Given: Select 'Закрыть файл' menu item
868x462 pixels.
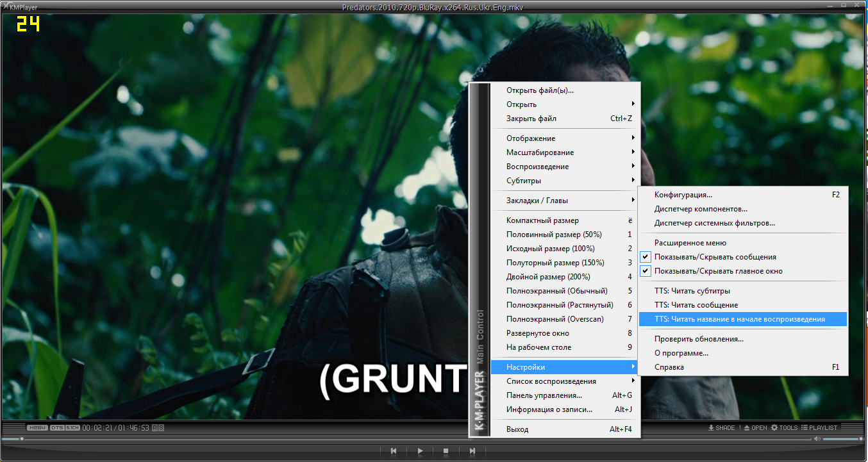Looking at the screenshot, I should tap(565, 119).
